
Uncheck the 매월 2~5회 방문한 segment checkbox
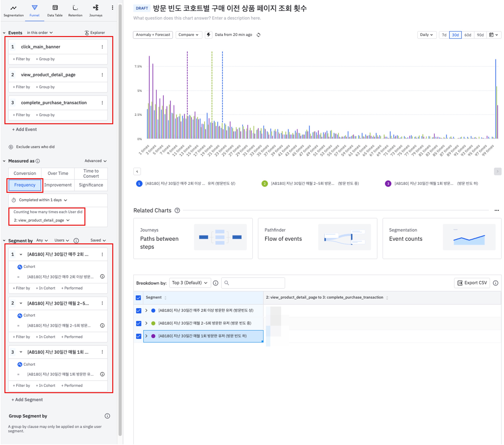point(139,323)
